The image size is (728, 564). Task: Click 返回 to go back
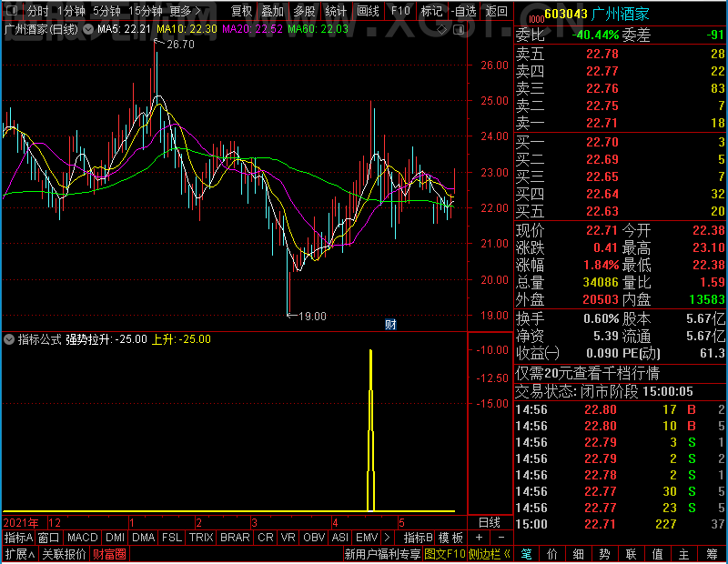pos(496,11)
